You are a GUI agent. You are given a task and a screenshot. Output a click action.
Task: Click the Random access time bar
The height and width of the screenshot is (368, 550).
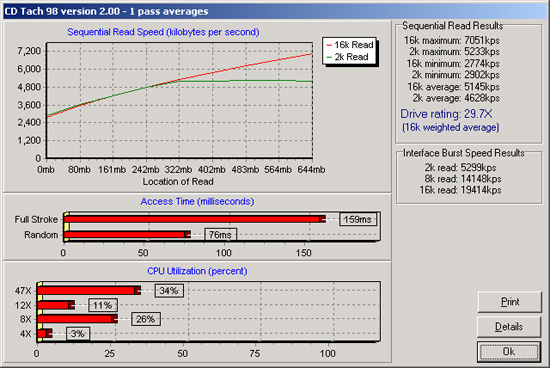127,234
